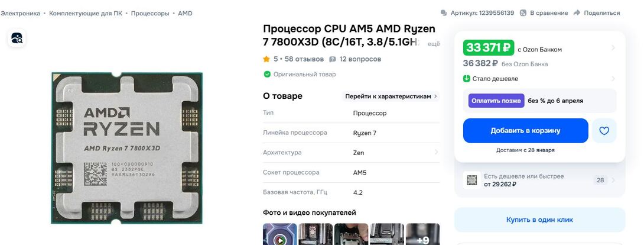
Task: Open Перейти к характеристикам link
Action: (391, 96)
